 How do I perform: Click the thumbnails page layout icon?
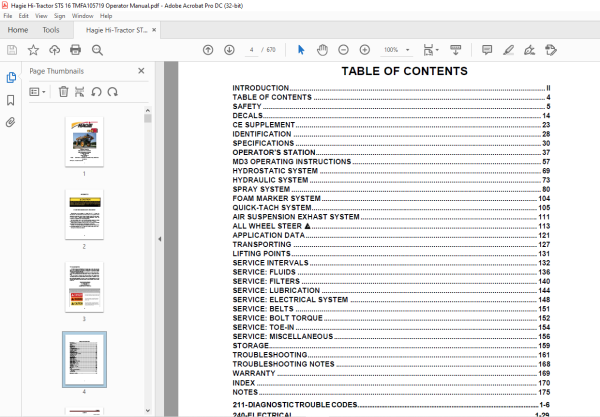coord(79,92)
